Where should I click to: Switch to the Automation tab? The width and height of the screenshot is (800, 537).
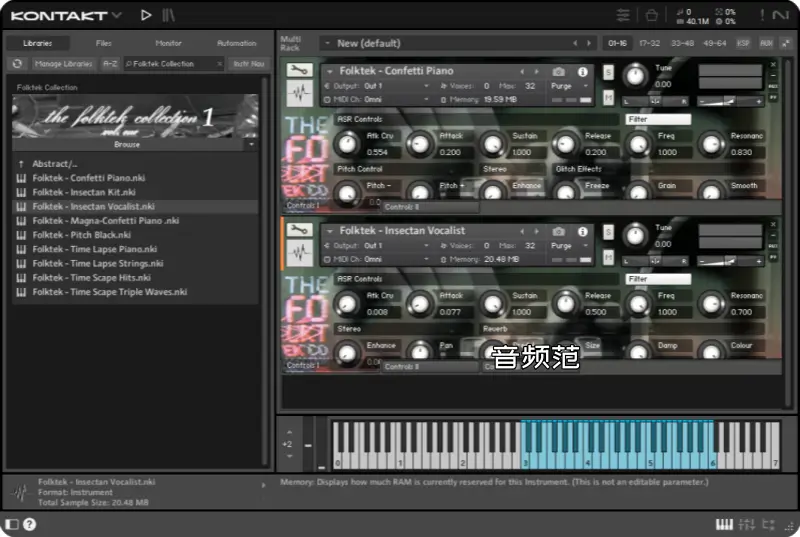[236, 43]
